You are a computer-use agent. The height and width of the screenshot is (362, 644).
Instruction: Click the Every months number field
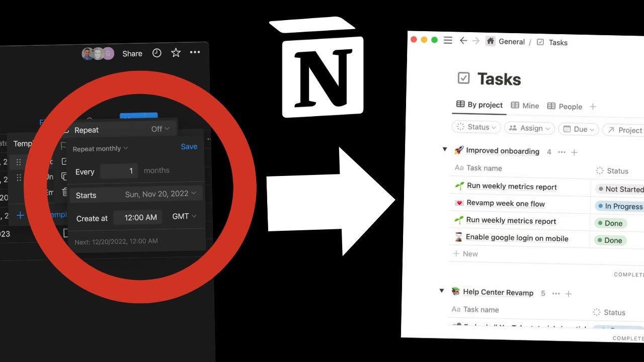[x=119, y=171]
